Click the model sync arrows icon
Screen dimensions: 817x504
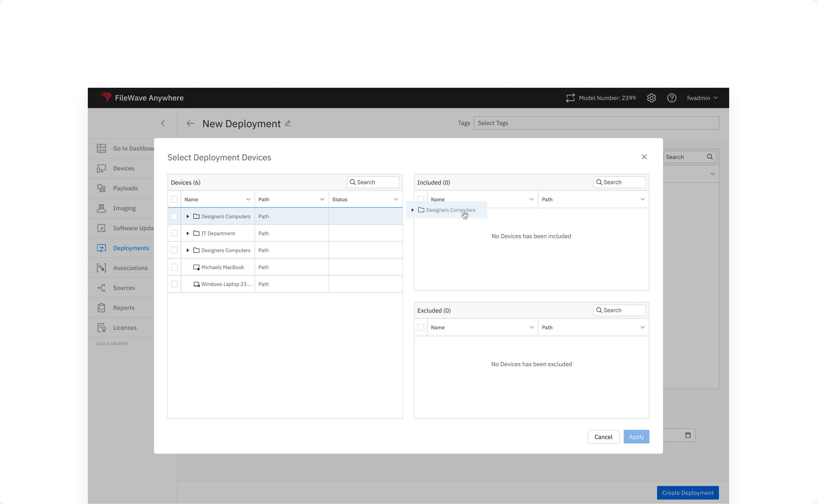click(570, 98)
